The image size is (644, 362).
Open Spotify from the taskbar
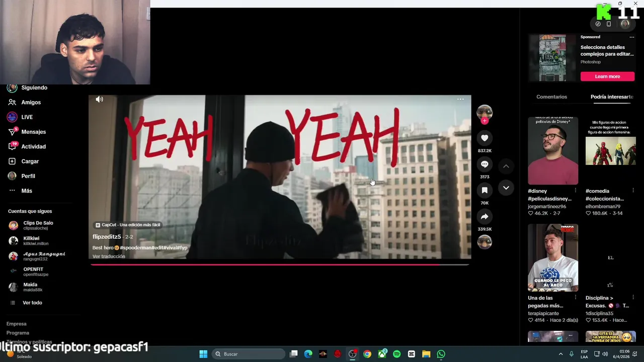[396, 354]
